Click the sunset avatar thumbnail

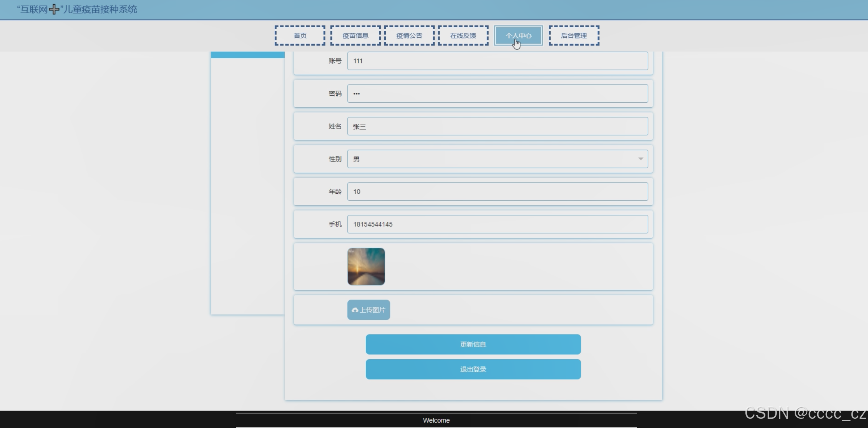(x=366, y=266)
